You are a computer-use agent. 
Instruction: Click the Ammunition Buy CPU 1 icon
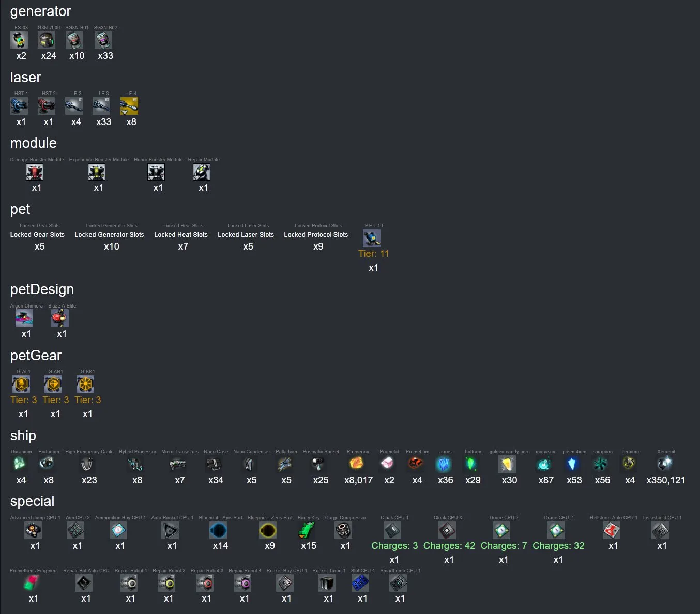[118, 530]
